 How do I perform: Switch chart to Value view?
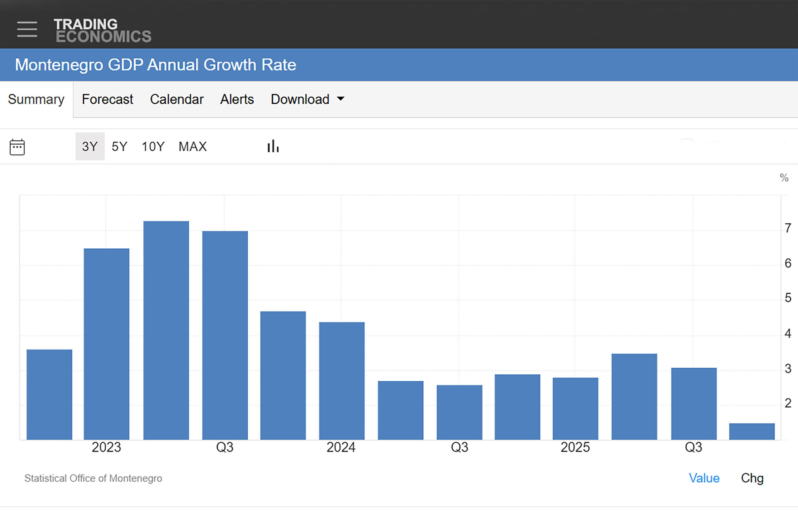(x=704, y=478)
